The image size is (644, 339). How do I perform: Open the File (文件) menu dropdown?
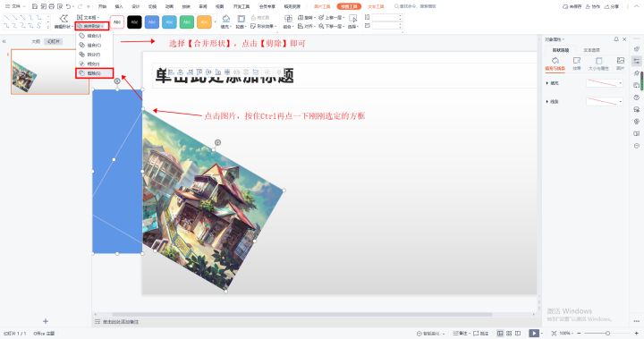15,6
